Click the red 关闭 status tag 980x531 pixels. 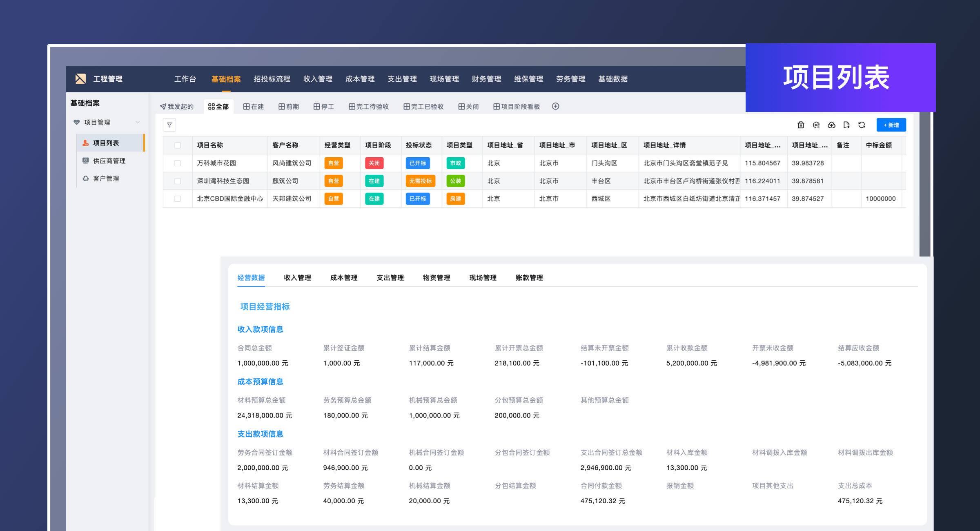[x=374, y=163]
